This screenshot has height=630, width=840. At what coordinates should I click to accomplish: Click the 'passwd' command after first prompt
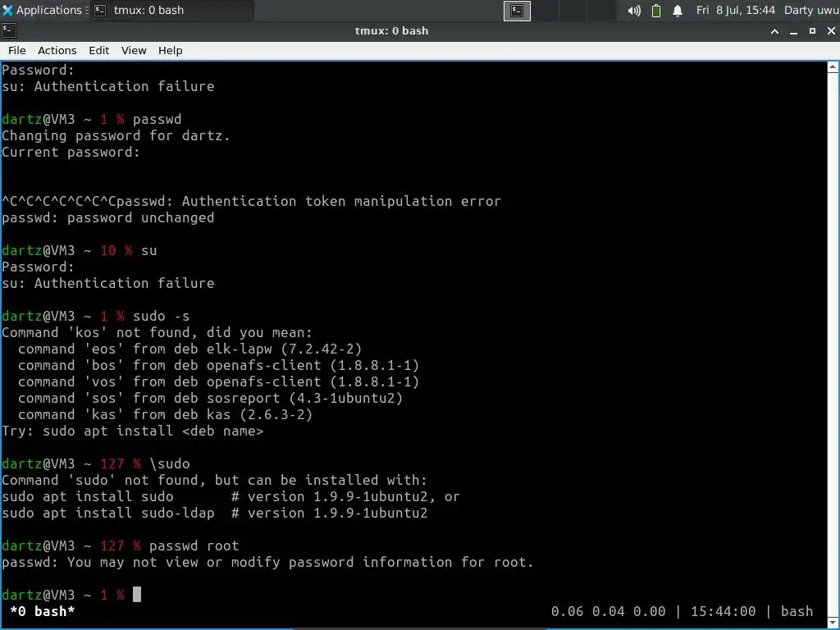tap(157, 119)
